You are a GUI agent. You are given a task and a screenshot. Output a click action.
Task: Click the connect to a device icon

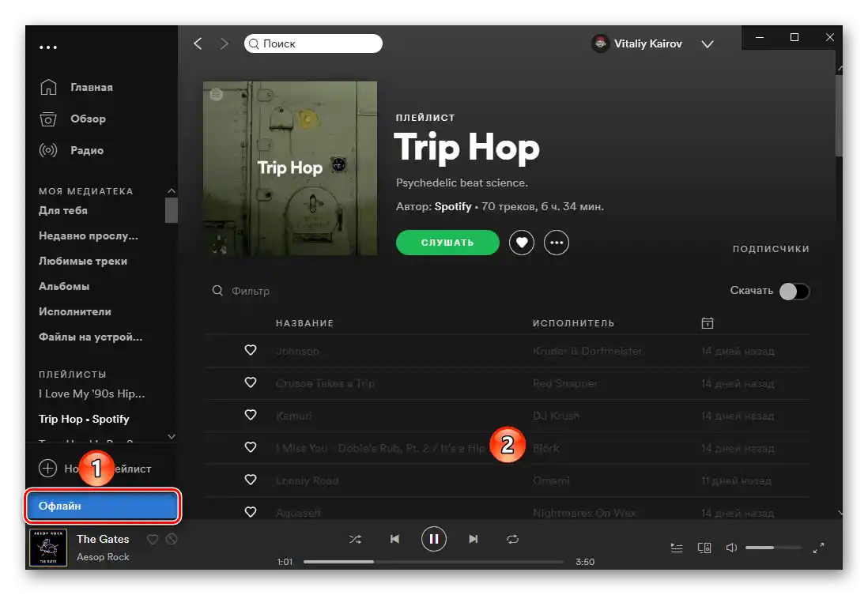pos(704,547)
